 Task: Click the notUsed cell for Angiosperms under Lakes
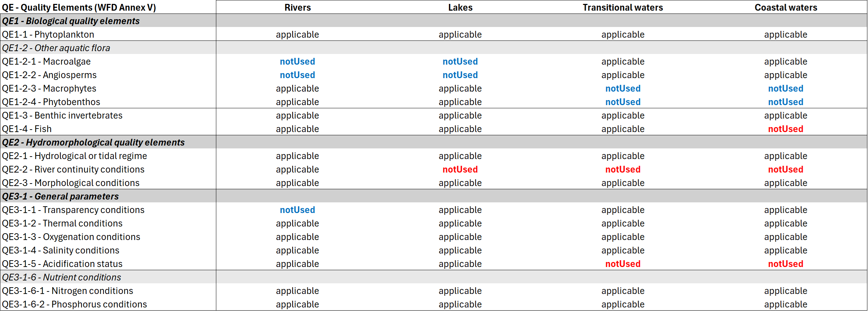pos(460,75)
